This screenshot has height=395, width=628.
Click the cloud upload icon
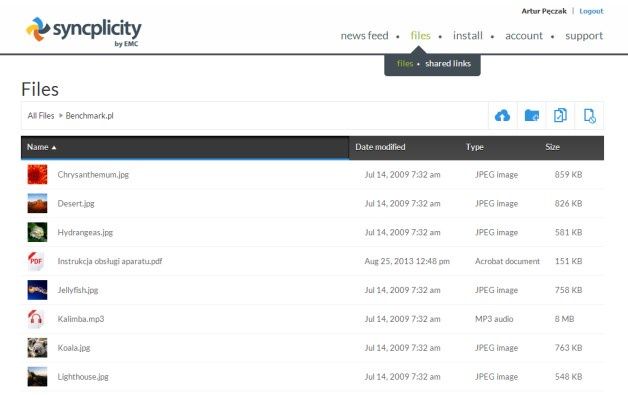point(502,116)
